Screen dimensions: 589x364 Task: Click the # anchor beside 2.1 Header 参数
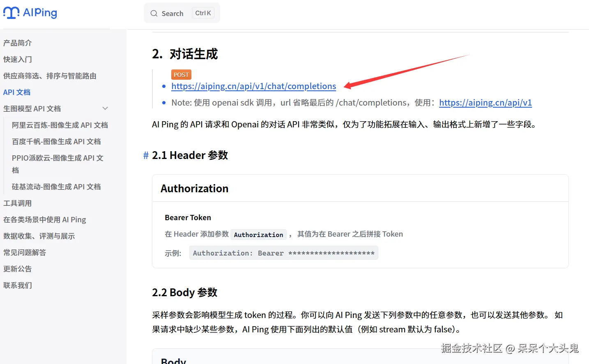pyautogui.click(x=146, y=155)
